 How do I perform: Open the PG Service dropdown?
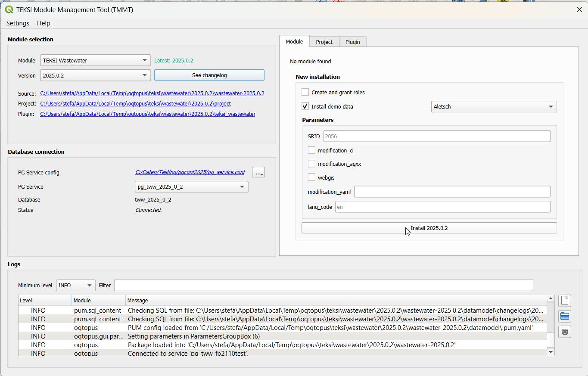[191, 187]
